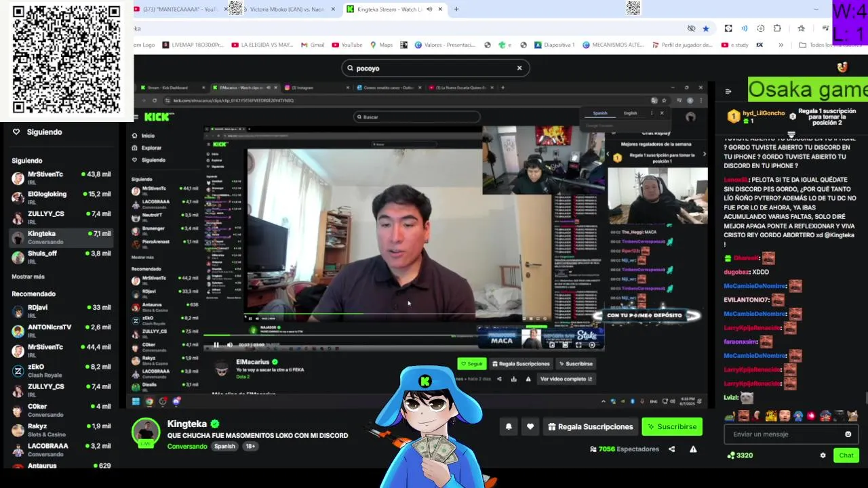Click the Windows Start icon in streamed taskbar
Screen dimensions: 868x488
click(136, 401)
